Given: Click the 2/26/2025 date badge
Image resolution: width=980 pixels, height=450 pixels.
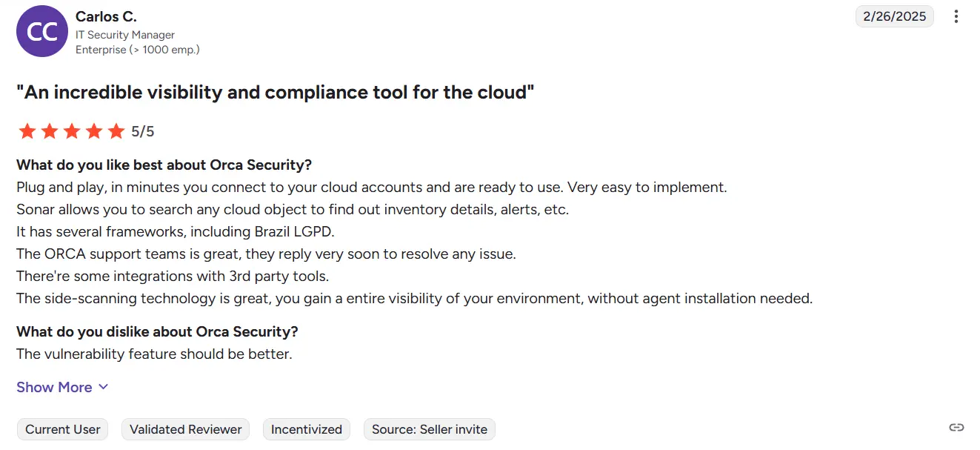Looking at the screenshot, I should (895, 16).
